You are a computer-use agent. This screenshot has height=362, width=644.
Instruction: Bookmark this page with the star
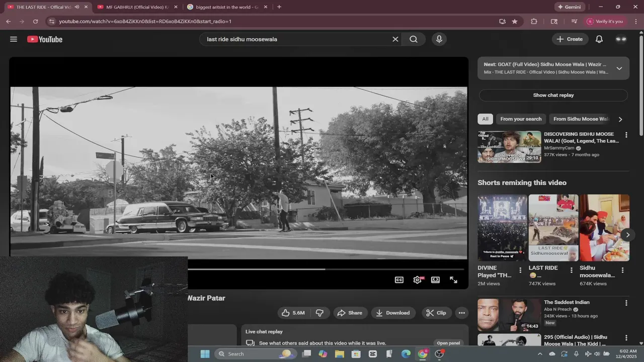[x=515, y=22]
